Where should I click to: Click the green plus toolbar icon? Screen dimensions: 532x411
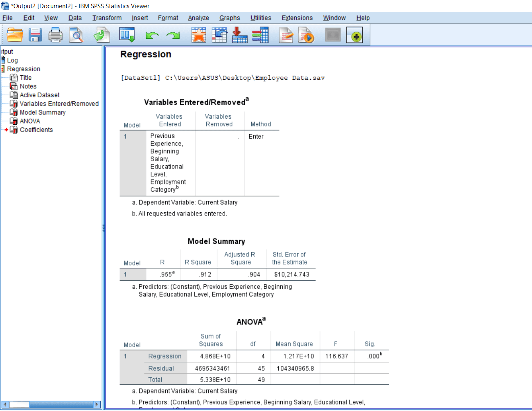354,35
